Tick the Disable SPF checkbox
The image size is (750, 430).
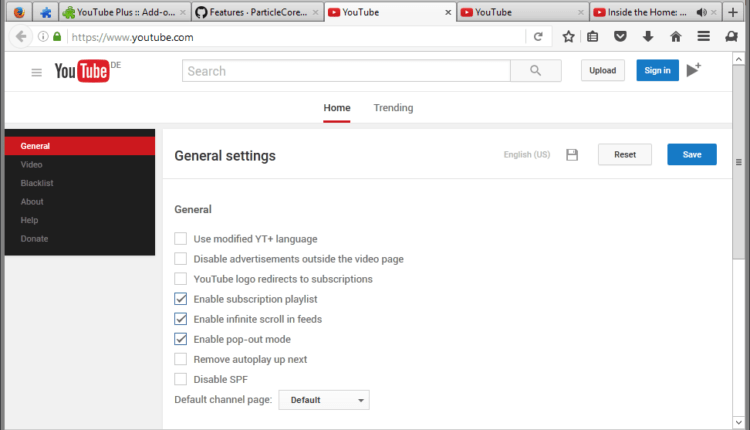180,379
